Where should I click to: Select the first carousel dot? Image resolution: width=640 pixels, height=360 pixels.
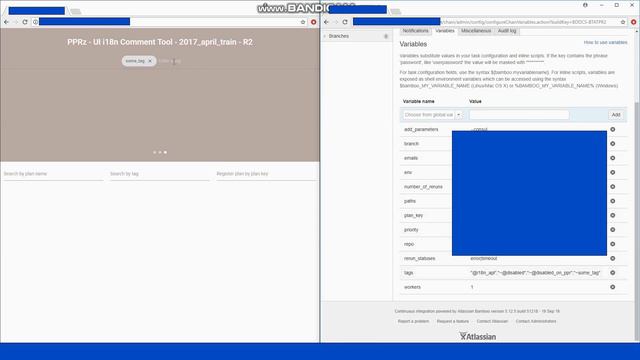click(154, 152)
